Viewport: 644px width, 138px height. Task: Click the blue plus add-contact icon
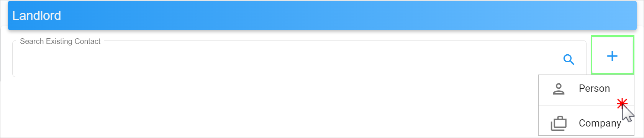(x=612, y=56)
